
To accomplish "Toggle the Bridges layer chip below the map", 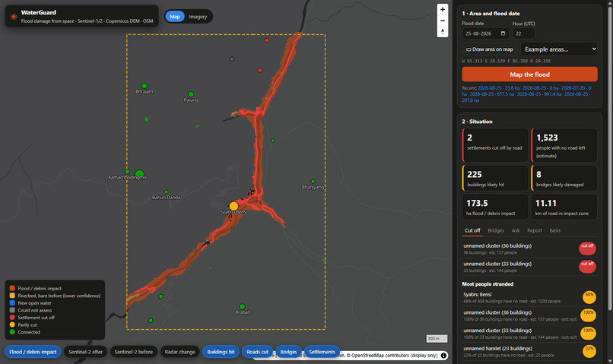I will 288,352.
